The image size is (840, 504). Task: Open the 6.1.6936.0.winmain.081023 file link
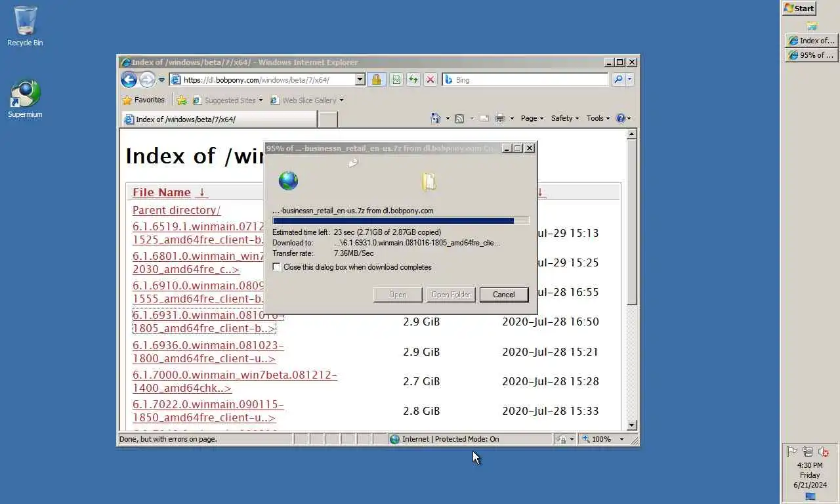coord(208,352)
